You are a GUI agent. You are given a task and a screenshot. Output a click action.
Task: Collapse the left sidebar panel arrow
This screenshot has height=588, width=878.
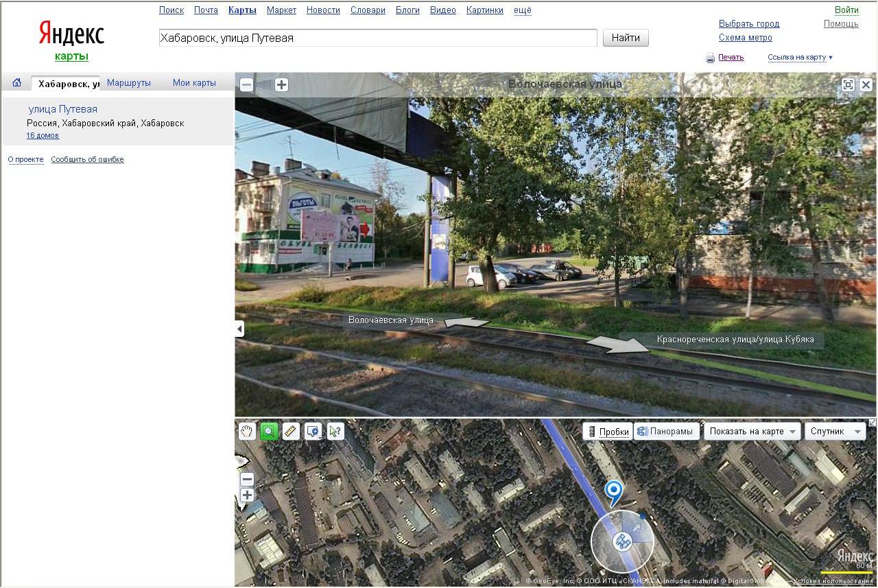239,329
